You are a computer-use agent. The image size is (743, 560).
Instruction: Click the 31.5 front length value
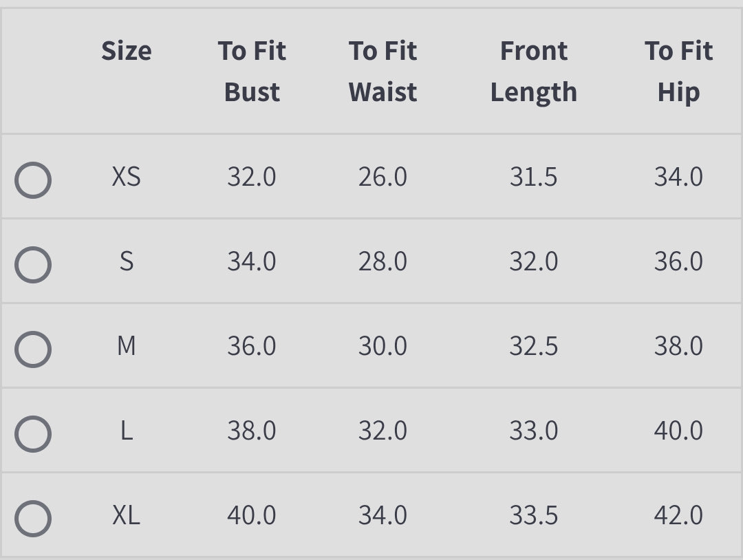[534, 177]
